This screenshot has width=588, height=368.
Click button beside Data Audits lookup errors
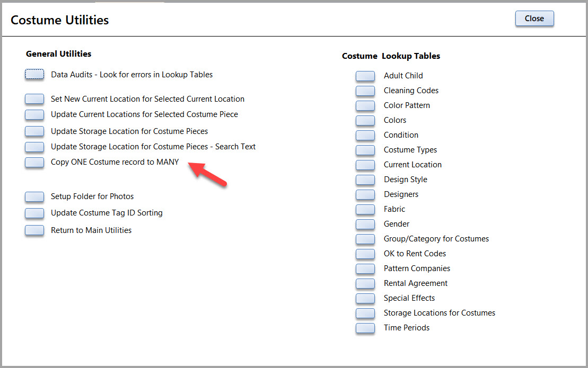tap(34, 74)
